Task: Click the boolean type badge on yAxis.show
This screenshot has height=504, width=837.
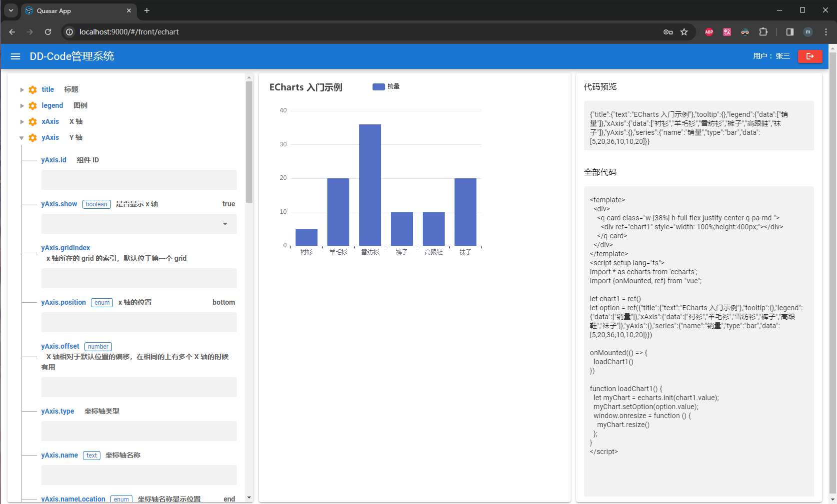Action: 96,204
